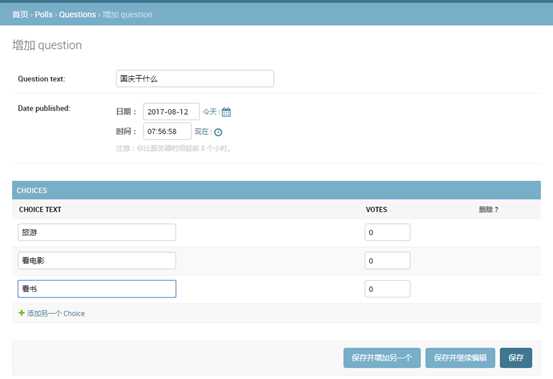Click the 增加 question breadcrumb text
The image size is (553, 379).
[127, 14]
